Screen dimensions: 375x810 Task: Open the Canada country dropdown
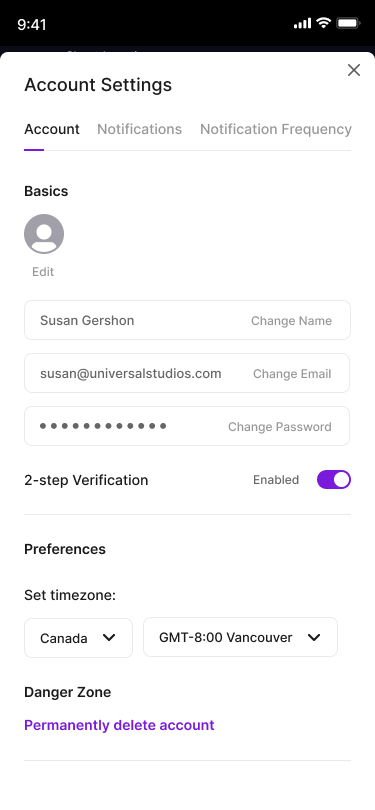[x=79, y=637]
